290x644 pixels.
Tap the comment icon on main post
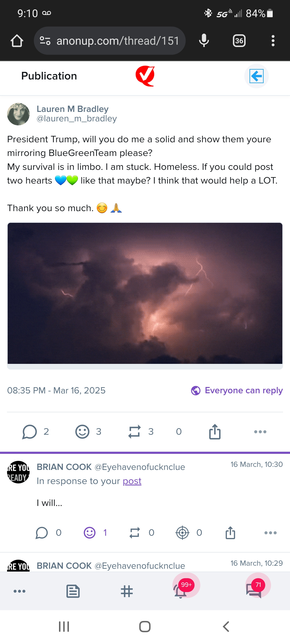[30, 432]
